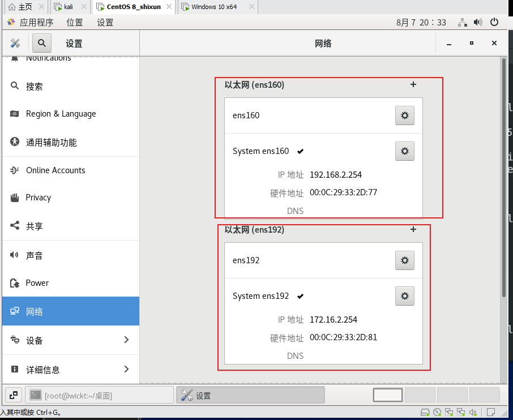Open the 位置 places menu
Screen dimensions: 513x420
coord(75,22)
